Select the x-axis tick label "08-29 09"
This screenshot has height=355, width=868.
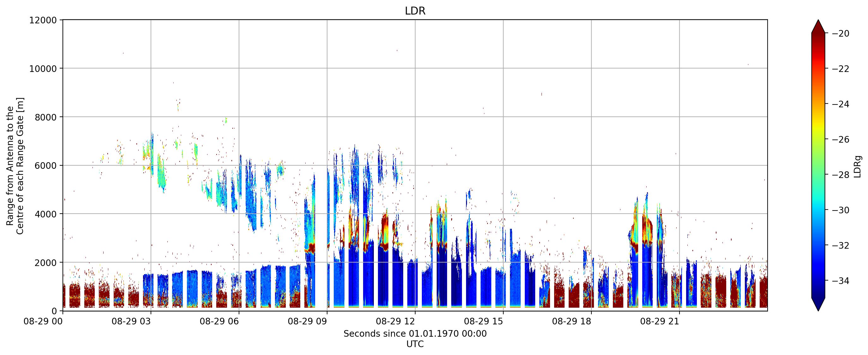click(x=307, y=321)
